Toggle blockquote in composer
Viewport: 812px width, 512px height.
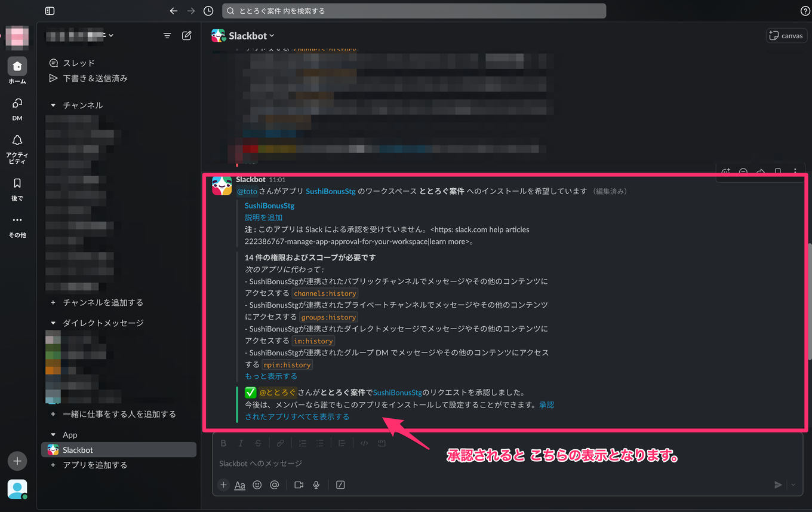(342, 443)
